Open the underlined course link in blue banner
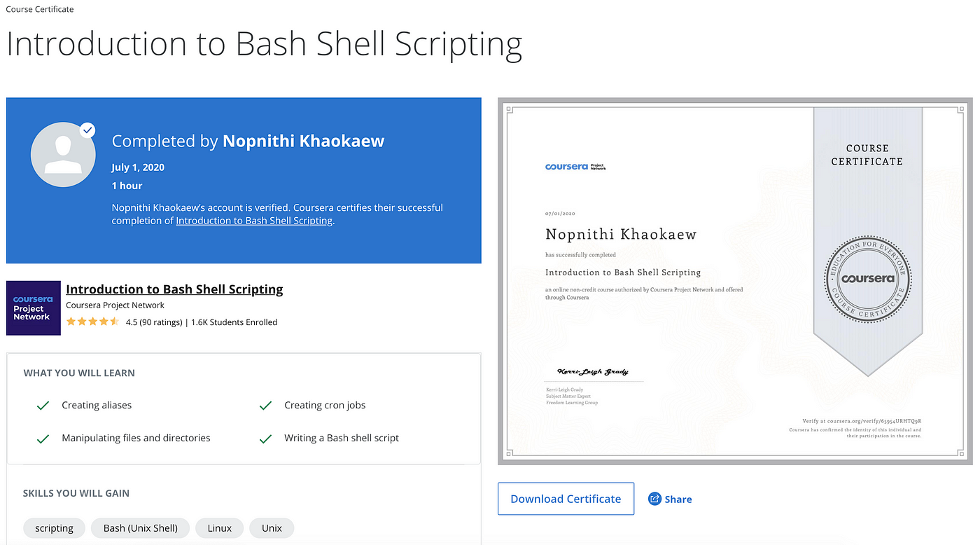Screen dimensions: 980x545 pos(254,221)
